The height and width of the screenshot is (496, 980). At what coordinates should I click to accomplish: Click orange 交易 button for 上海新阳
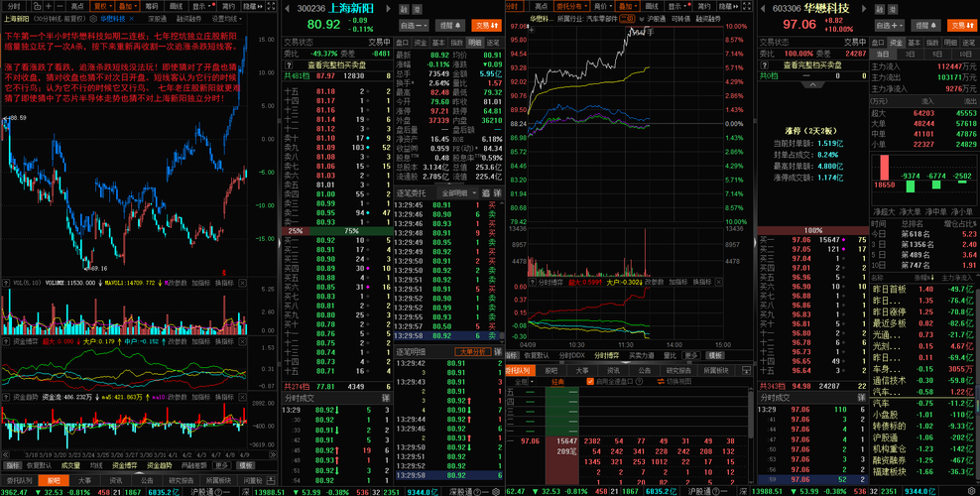point(486,26)
